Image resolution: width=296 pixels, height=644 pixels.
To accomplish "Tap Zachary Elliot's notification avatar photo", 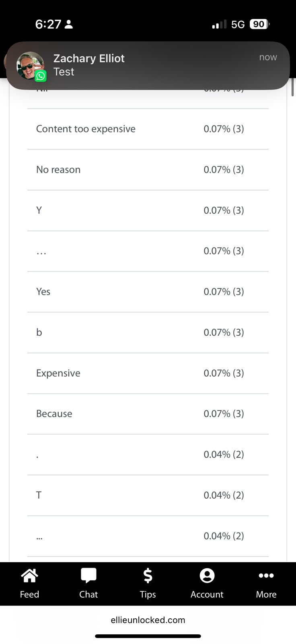I will (30, 65).
